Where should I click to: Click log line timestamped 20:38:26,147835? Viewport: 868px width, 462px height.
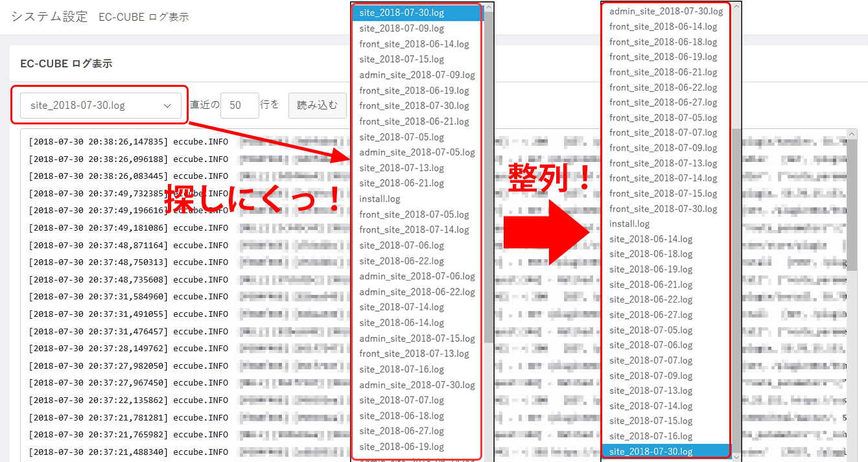click(128, 141)
